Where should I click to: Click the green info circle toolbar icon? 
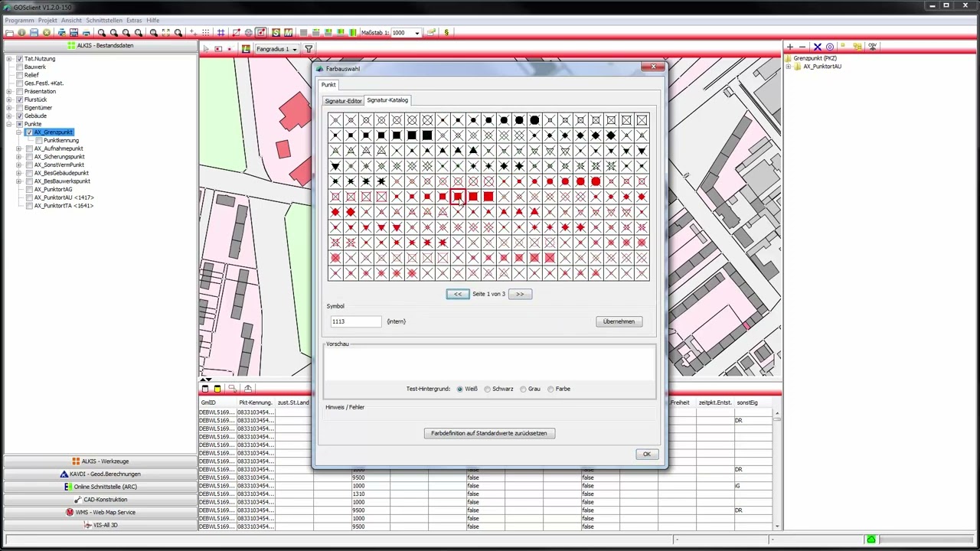click(x=21, y=33)
